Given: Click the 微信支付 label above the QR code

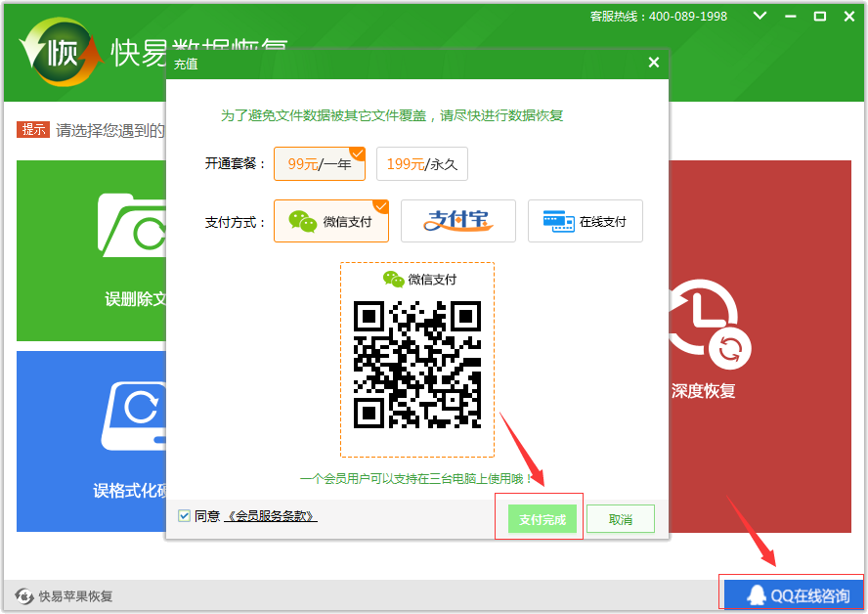Looking at the screenshot, I should (x=420, y=280).
